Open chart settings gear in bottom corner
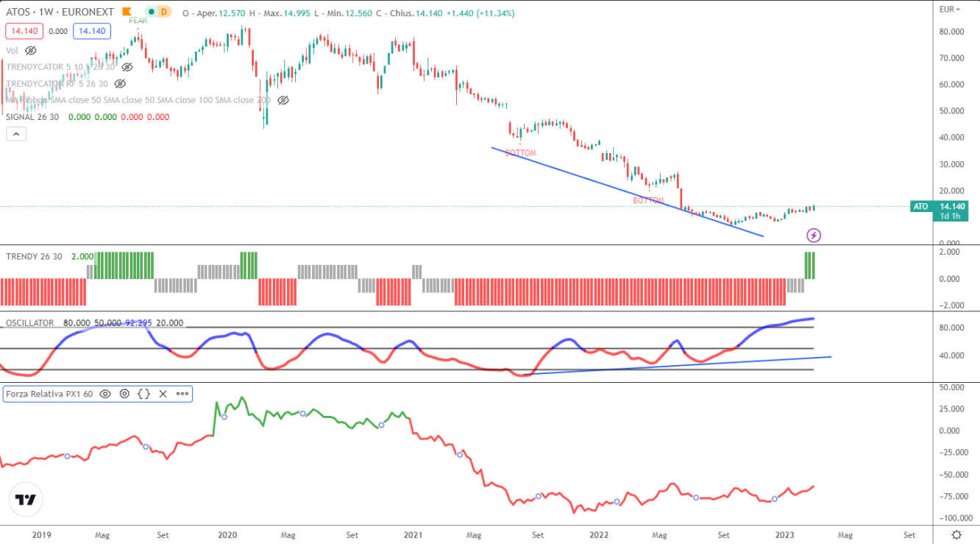Image resolution: width=980 pixels, height=544 pixels. coord(956,534)
